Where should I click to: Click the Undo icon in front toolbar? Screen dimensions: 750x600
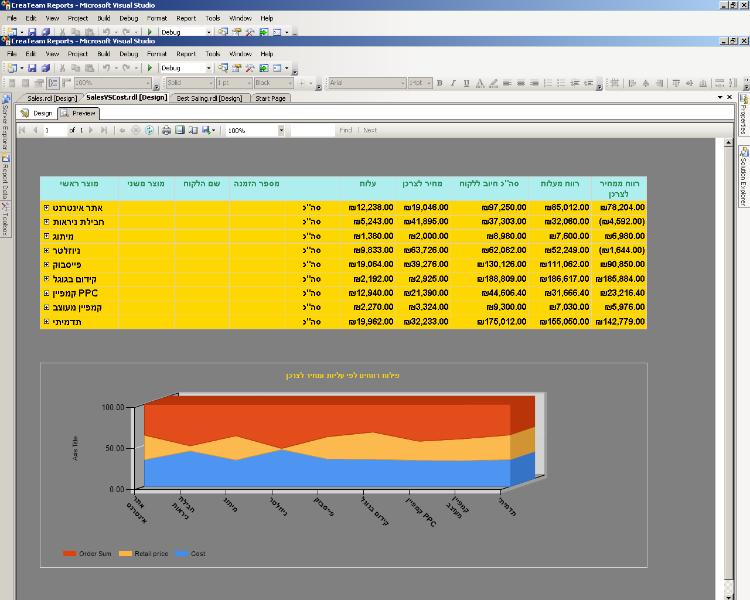(x=106, y=68)
